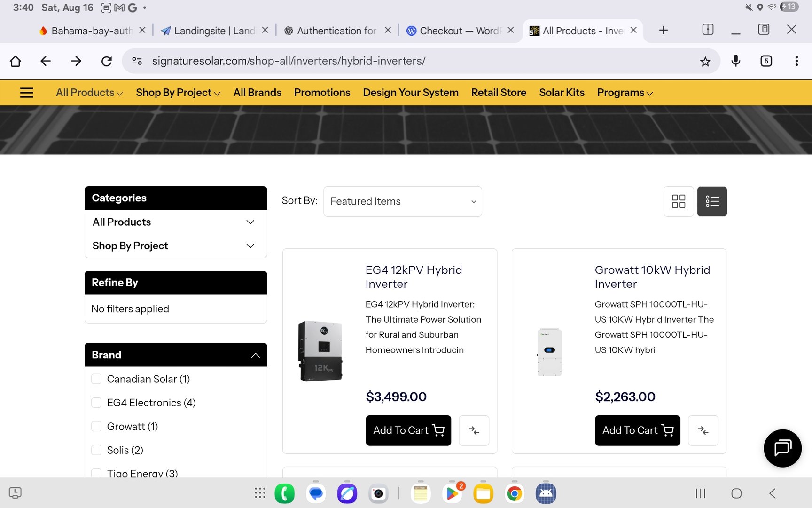Tap the Android recent apps button
812x508 pixels.
701,493
